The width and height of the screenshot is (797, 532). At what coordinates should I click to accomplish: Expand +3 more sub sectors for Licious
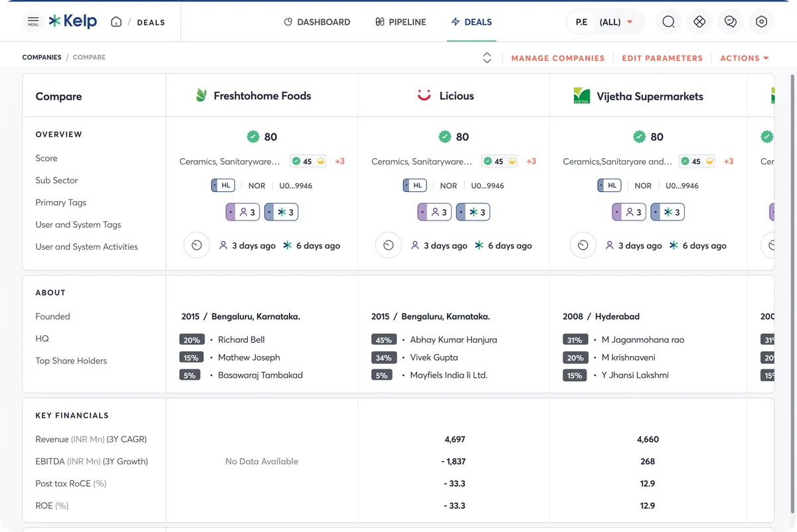(531, 161)
